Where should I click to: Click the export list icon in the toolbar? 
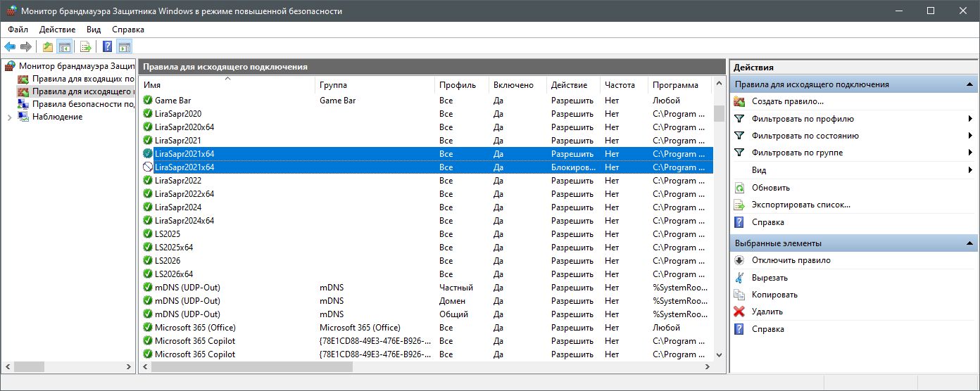[86, 47]
